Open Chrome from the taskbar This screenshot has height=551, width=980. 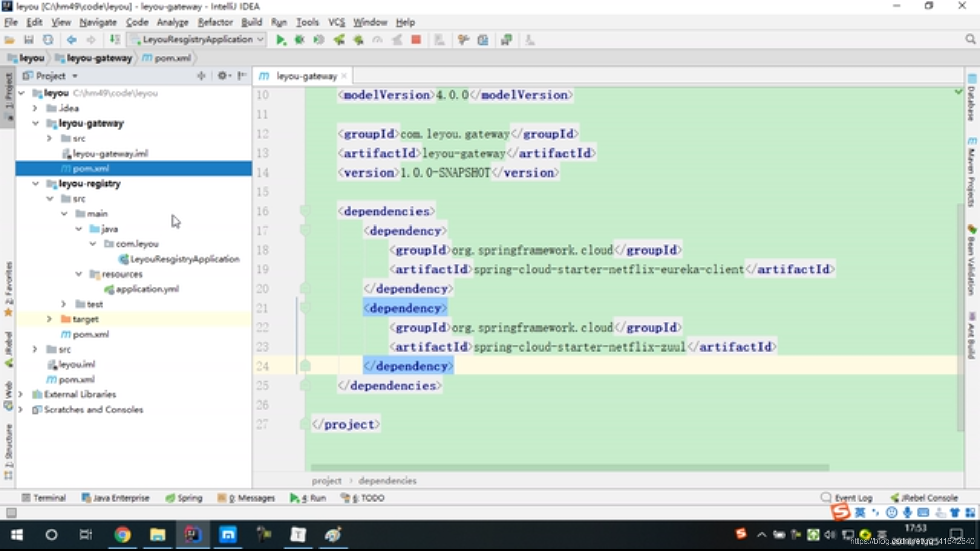[122, 535]
